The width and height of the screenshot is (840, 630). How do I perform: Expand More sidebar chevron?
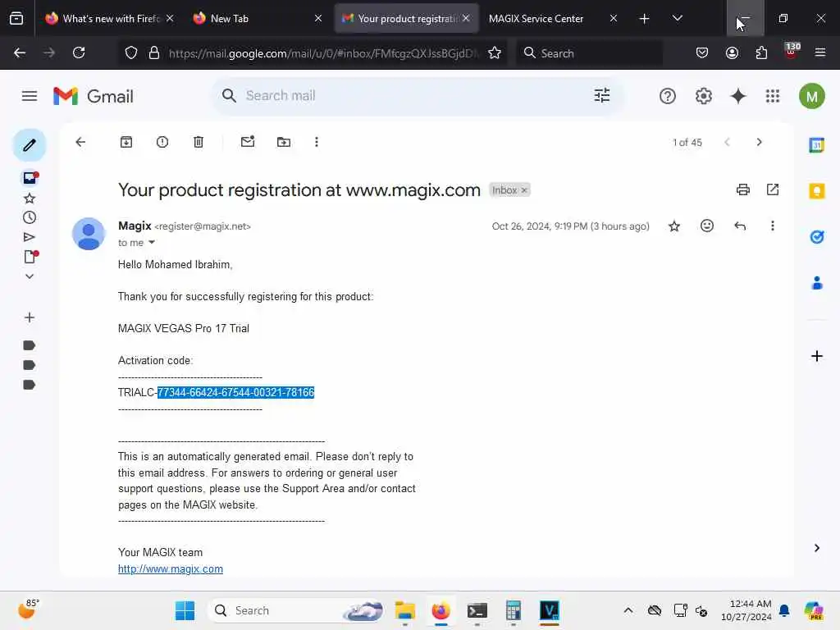click(30, 276)
